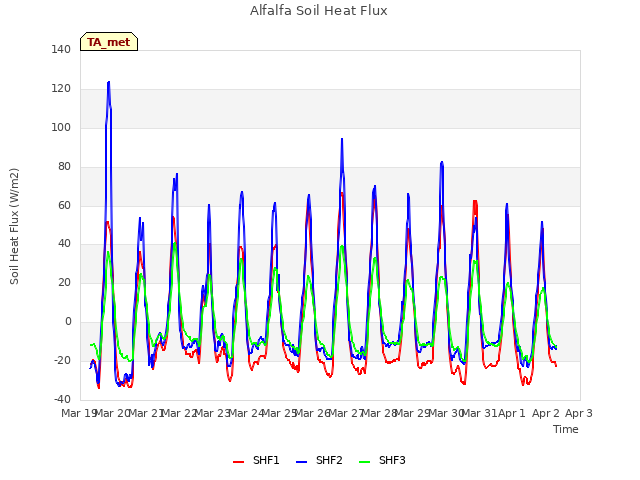Click the 100 y-axis tick label
Viewport: 640px width, 480px height.
pos(61,127)
